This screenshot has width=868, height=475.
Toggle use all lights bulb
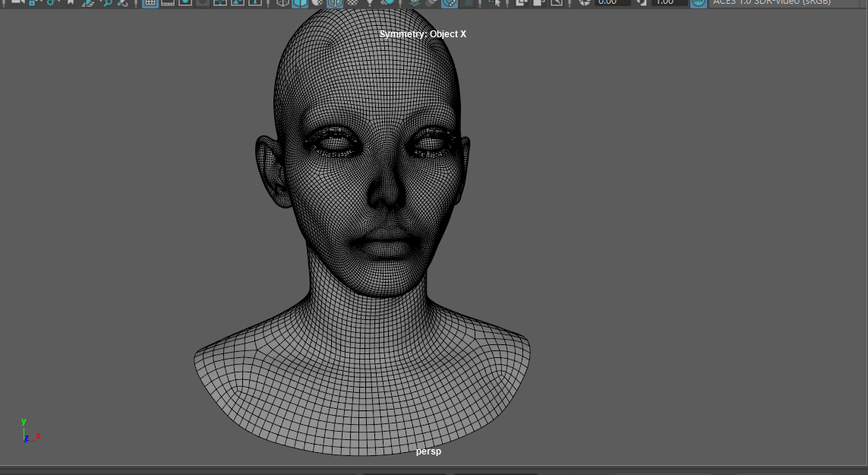click(370, 2)
